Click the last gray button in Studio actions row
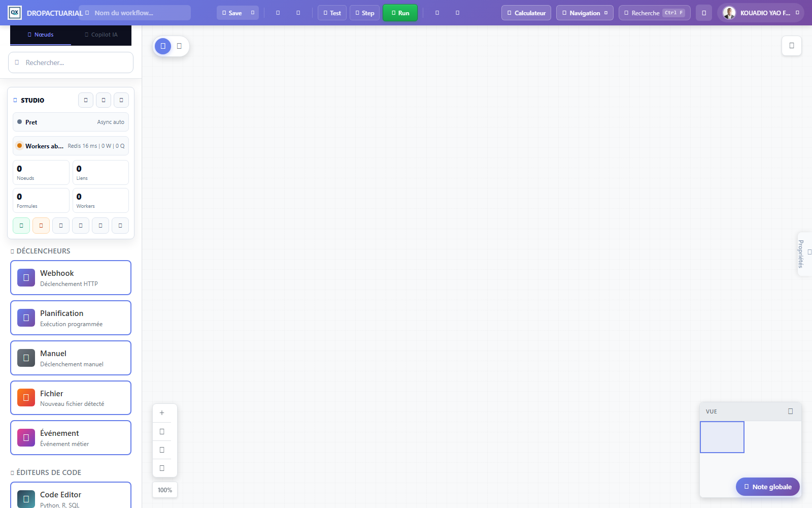This screenshot has width=812, height=508. pyautogui.click(x=120, y=226)
